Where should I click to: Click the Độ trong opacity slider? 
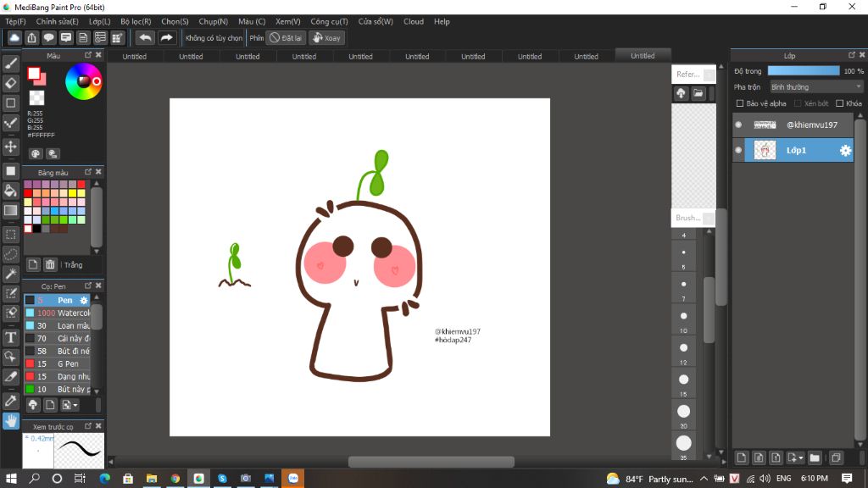(x=804, y=71)
